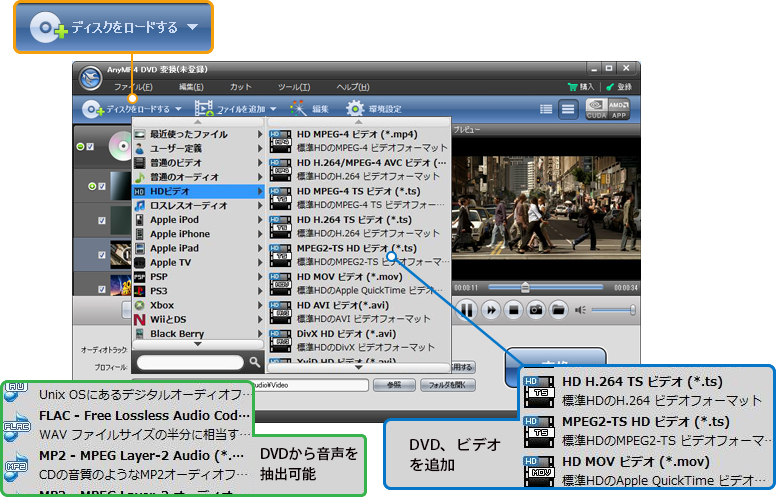
Task: Click the profile search magnifier icon
Action: 255,362
